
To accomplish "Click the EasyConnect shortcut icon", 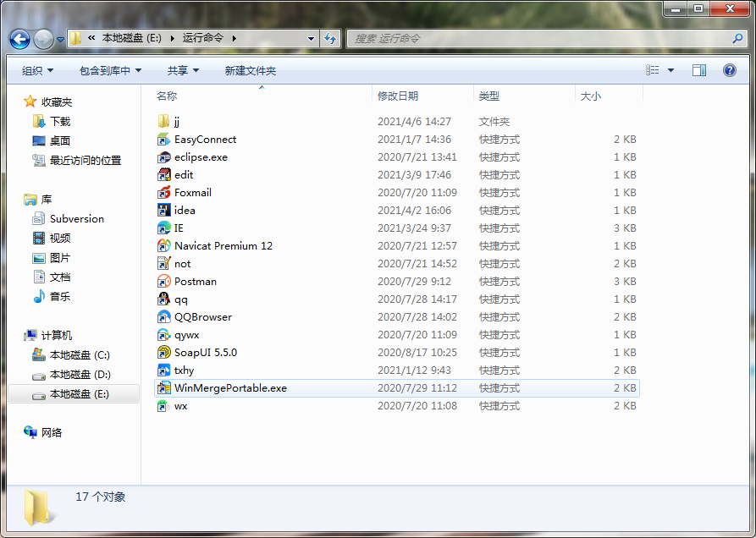I will click(x=164, y=140).
